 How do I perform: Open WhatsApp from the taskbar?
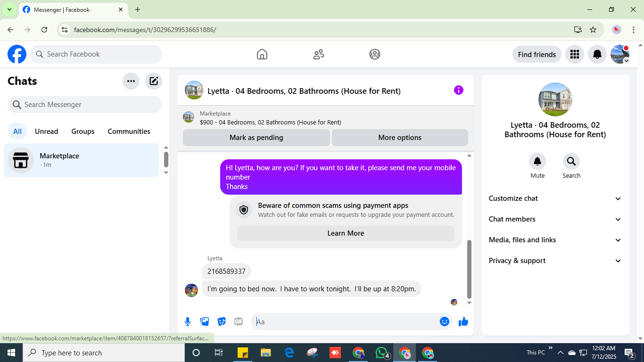coord(382,353)
